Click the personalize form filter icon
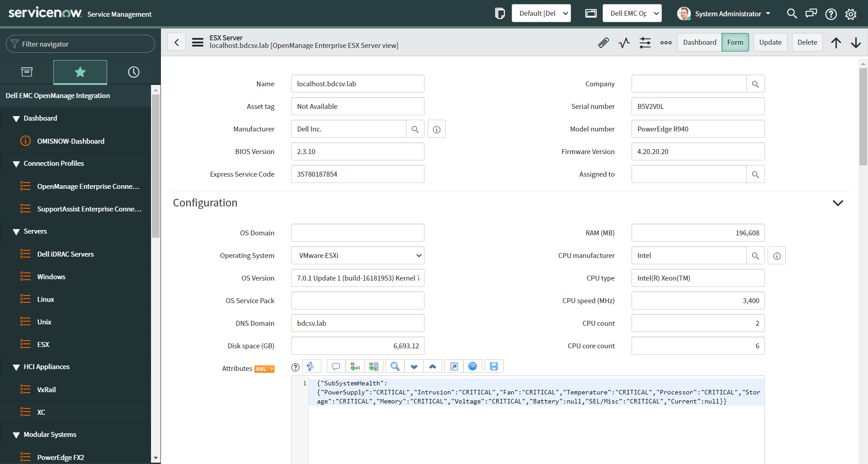868x464 pixels. tap(645, 42)
